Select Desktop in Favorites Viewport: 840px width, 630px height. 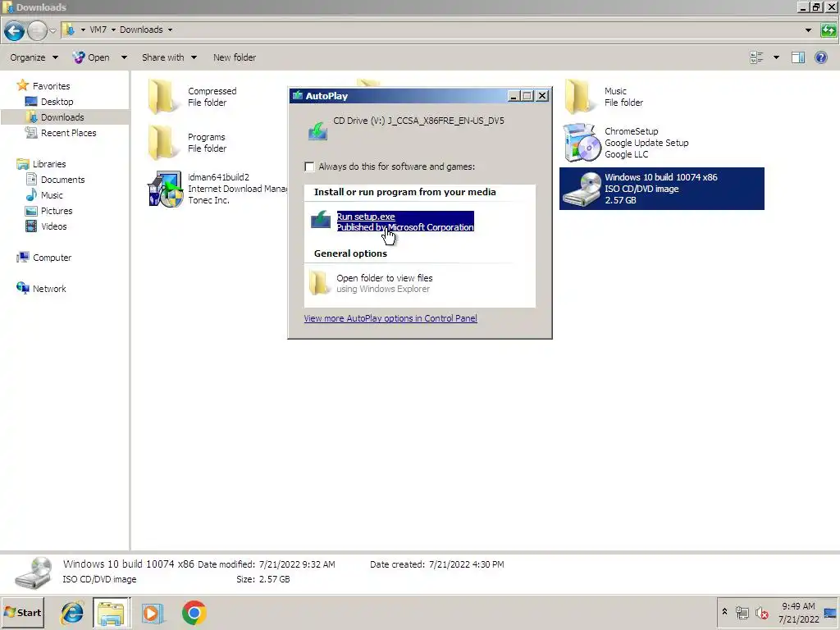pos(57,101)
